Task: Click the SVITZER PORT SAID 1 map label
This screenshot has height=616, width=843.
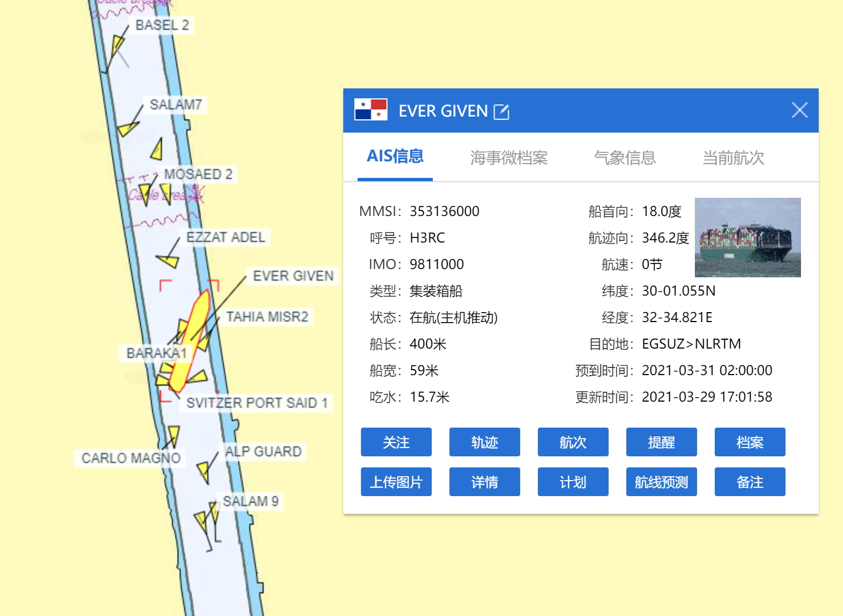Action: pyautogui.click(x=257, y=403)
